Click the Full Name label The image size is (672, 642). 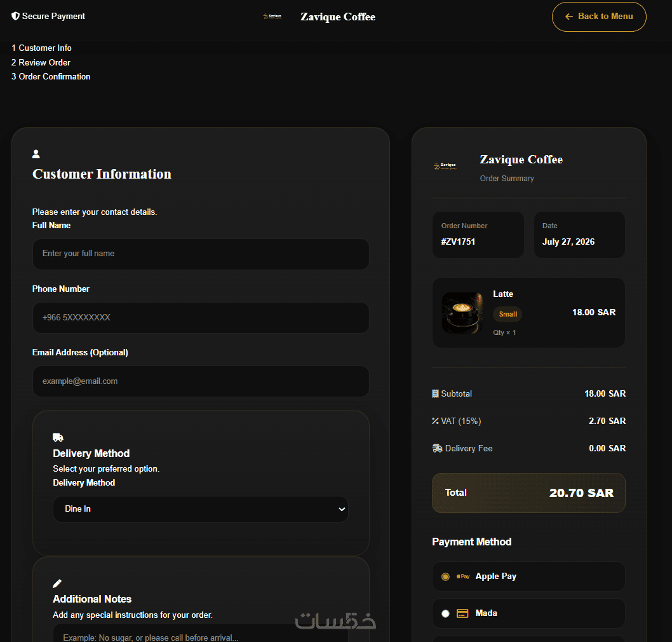click(51, 226)
